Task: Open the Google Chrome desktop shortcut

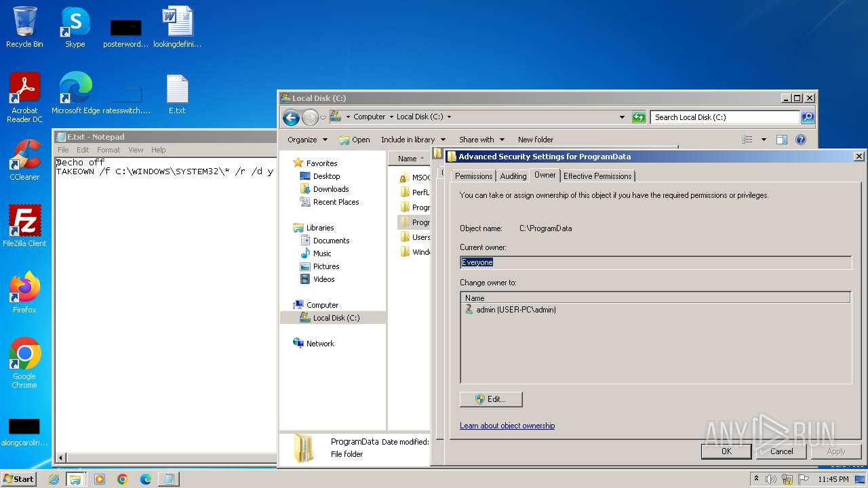Action: [x=24, y=363]
